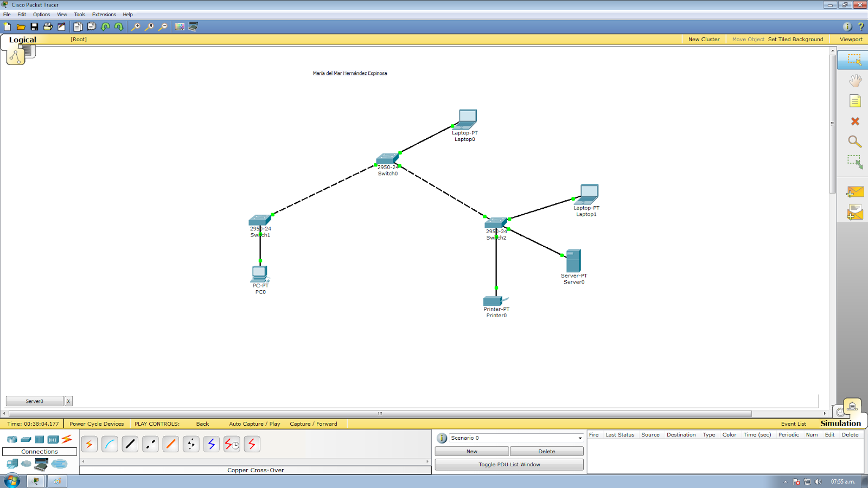Select the Place Note tool
868x488 pixels.
click(x=856, y=101)
